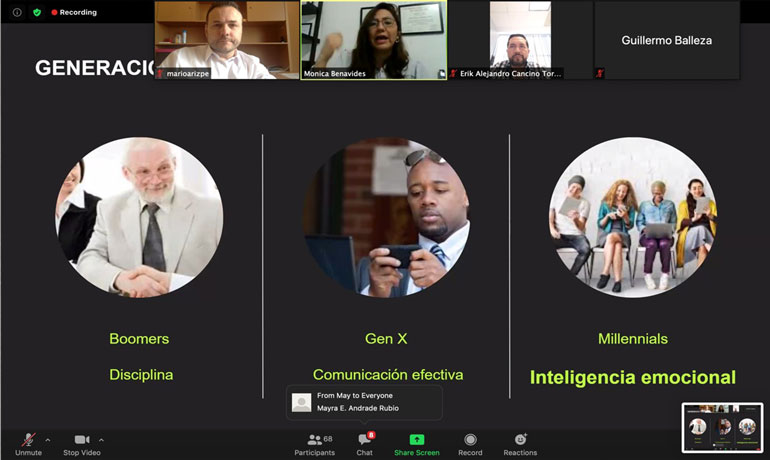Screen dimensions: 770x460
Task: Click the green Share Screen button
Action: [416, 444]
